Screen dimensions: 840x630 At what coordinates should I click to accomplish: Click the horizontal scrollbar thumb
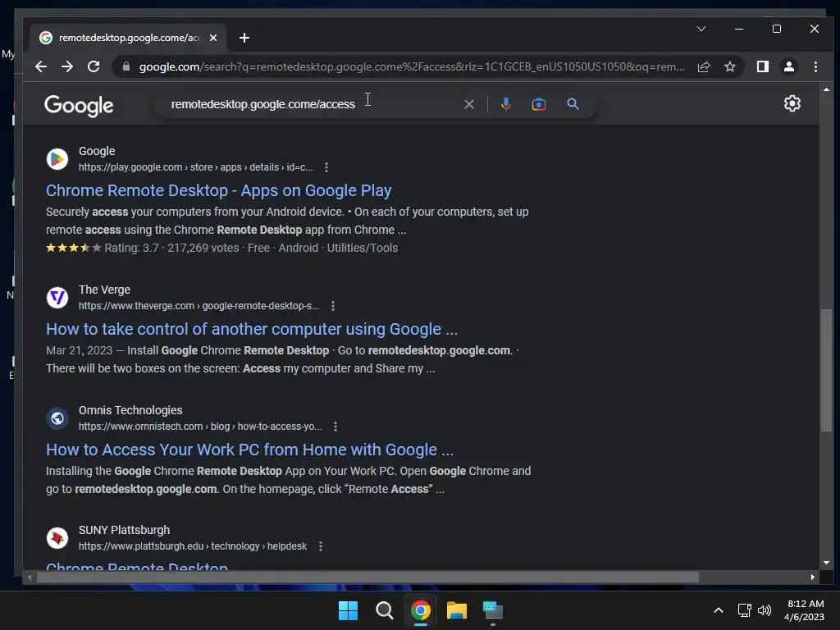[368, 577]
